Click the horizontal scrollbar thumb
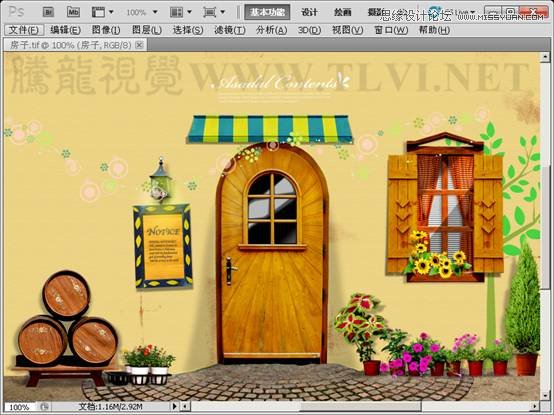The image size is (554, 415). (x=360, y=407)
